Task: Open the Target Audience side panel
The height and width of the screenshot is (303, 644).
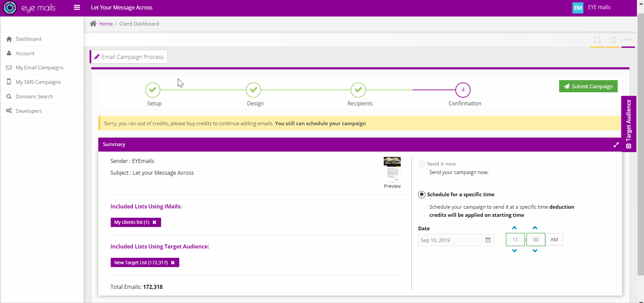Action: pyautogui.click(x=629, y=124)
